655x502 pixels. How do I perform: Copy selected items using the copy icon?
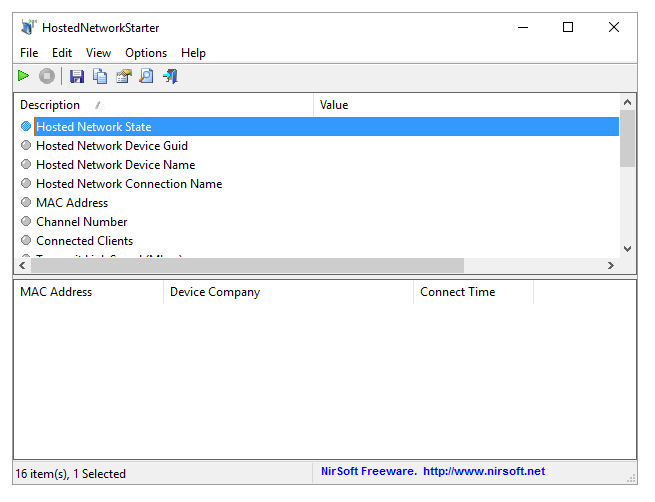pos(100,76)
